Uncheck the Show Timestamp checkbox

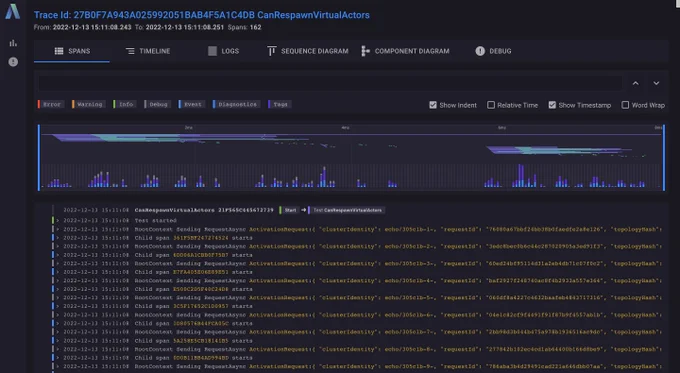click(552, 105)
